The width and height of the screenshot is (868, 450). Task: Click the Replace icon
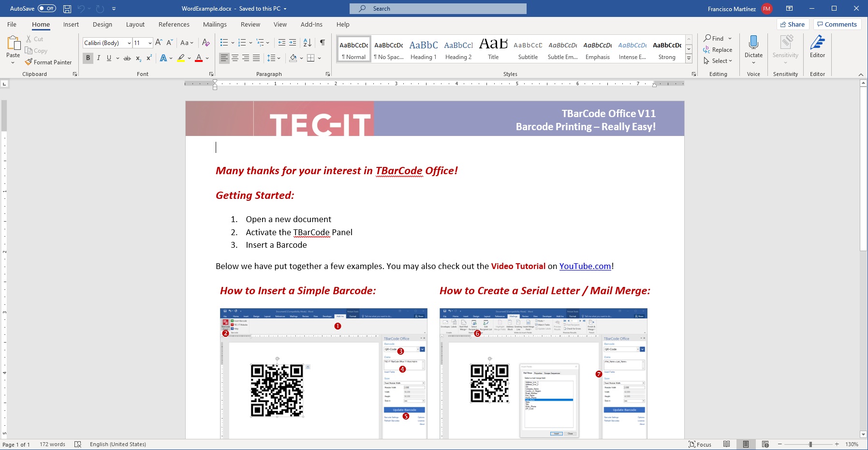point(707,49)
